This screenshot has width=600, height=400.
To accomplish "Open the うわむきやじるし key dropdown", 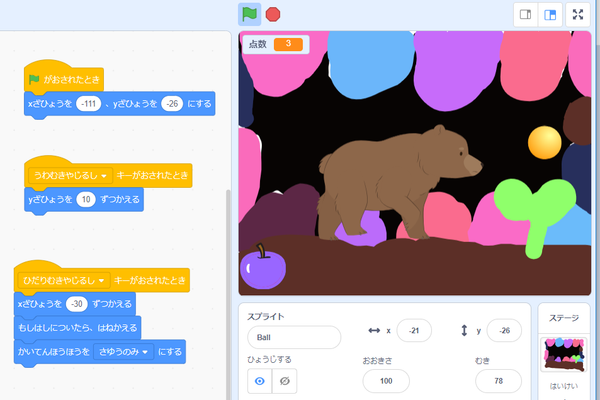I will (x=70, y=175).
